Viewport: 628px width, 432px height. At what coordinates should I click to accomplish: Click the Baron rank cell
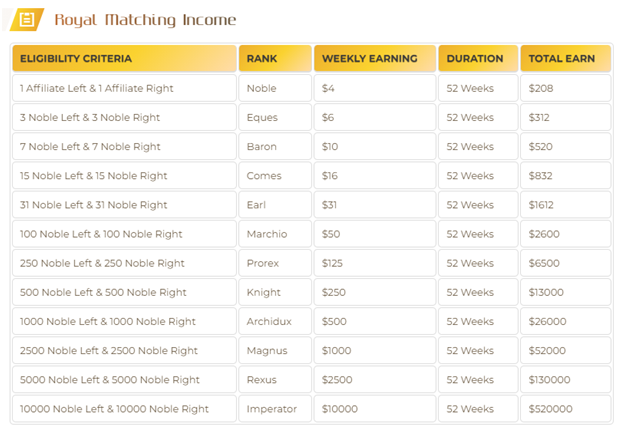(x=275, y=147)
